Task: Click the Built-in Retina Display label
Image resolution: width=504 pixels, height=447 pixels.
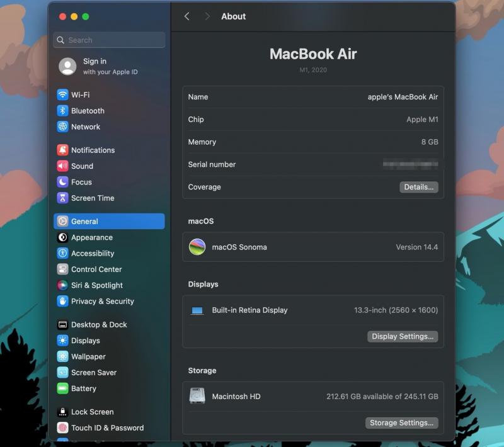Action: pyautogui.click(x=249, y=310)
